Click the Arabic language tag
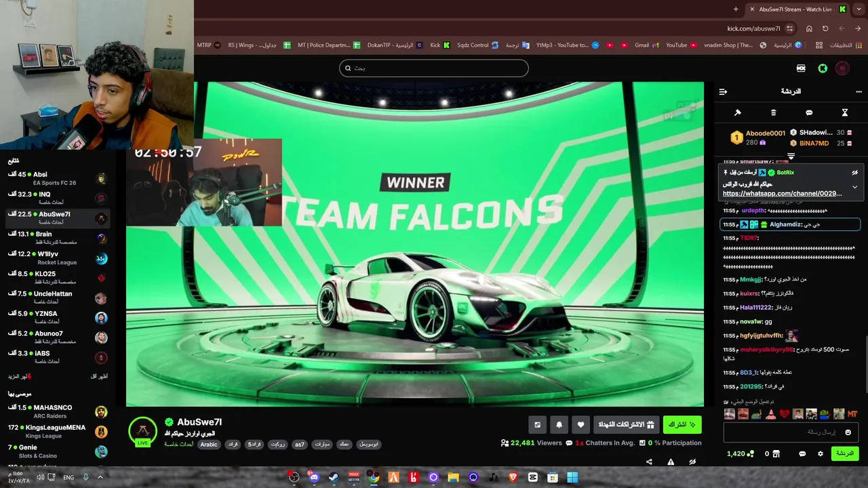The height and width of the screenshot is (488, 868). click(x=209, y=445)
